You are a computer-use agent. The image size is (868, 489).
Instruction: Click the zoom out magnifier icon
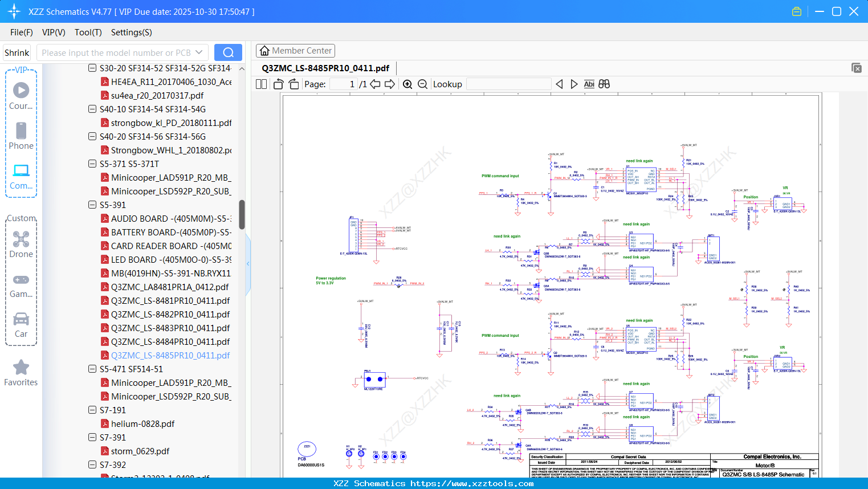422,84
